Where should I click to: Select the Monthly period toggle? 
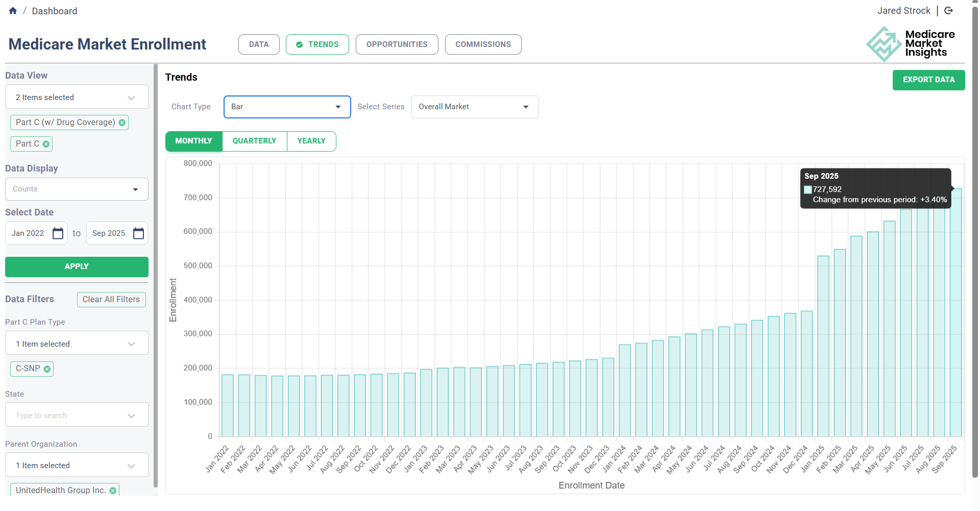[x=193, y=141]
